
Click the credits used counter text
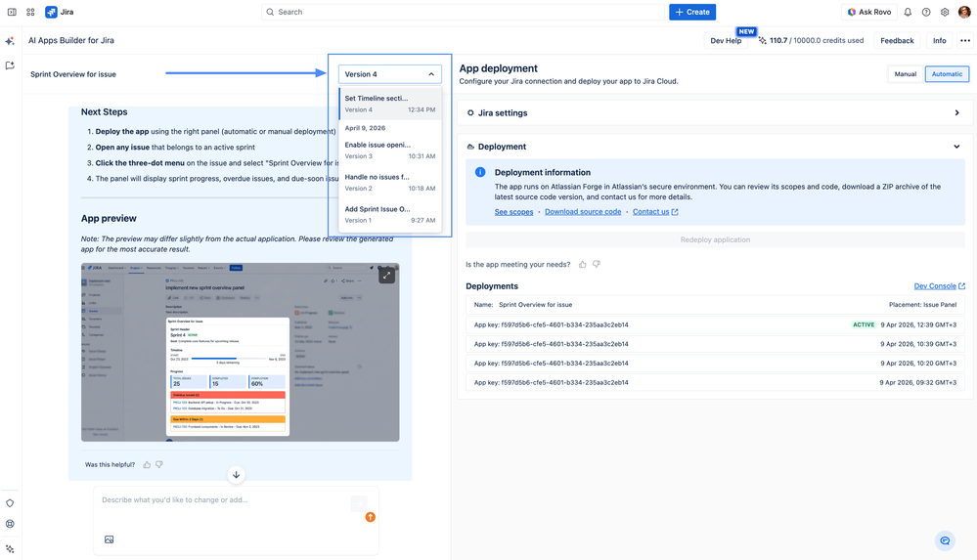pos(817,40)
